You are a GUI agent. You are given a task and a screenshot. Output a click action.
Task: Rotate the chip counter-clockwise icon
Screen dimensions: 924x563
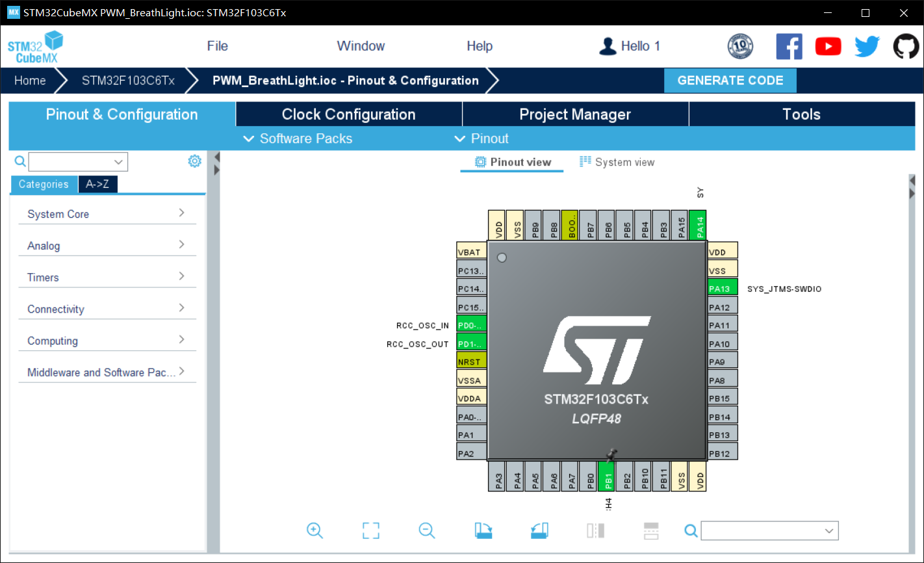pos(539,530)
